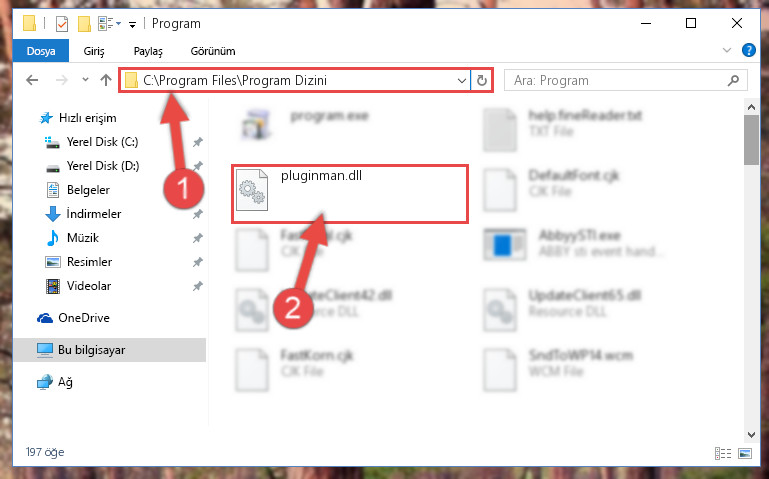769x479 pixels.
Task: Click the Properties quick access icon
Action: [62, 24]
